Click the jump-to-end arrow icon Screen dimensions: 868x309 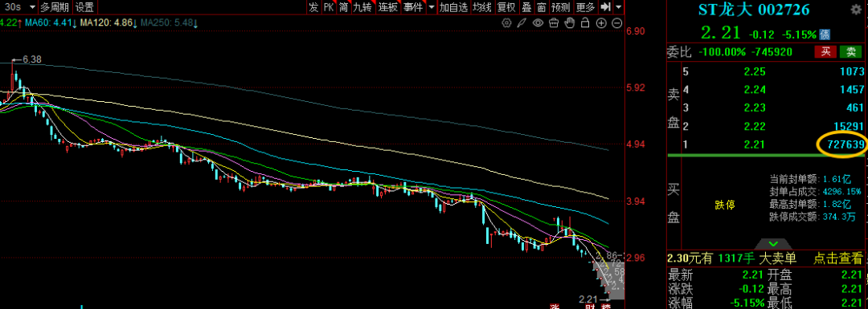[x=606, y=7]
